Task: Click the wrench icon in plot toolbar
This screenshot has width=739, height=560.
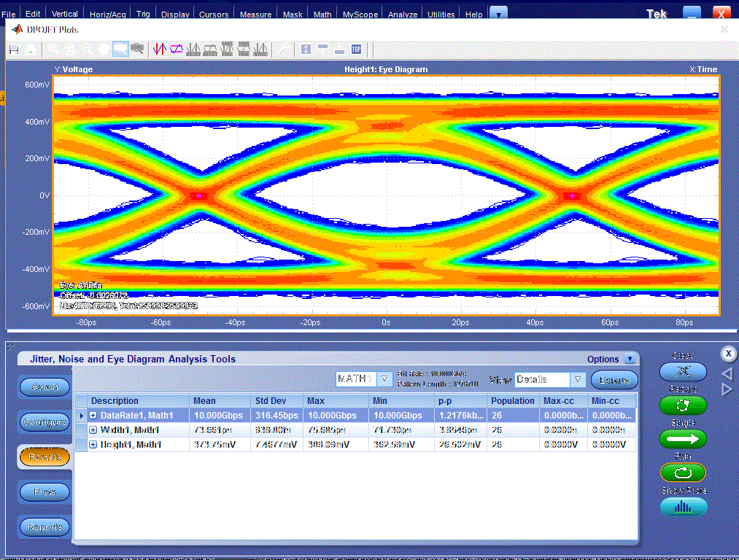Action: (x=284, y=49)
